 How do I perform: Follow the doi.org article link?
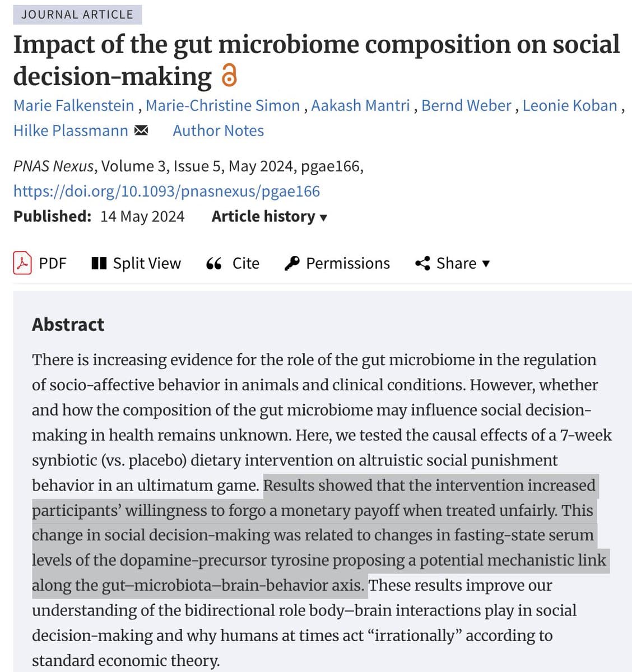[166, 191]
